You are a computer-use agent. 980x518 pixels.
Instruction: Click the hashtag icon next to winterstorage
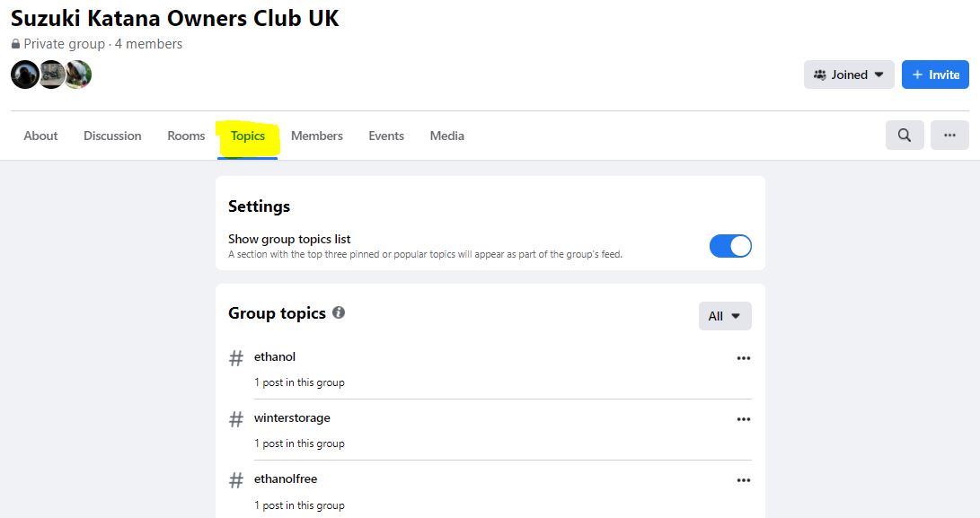236,419
